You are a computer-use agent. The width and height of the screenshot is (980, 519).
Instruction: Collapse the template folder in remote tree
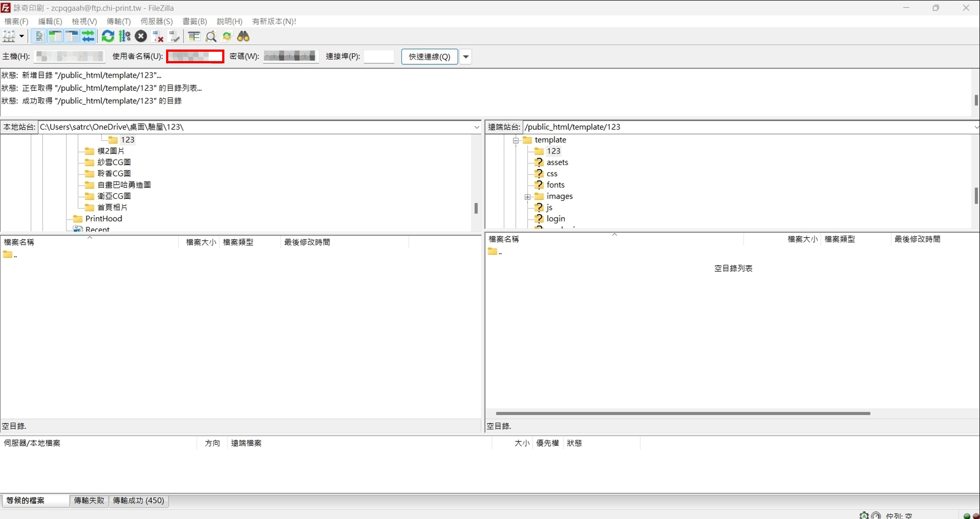(516, 140)
